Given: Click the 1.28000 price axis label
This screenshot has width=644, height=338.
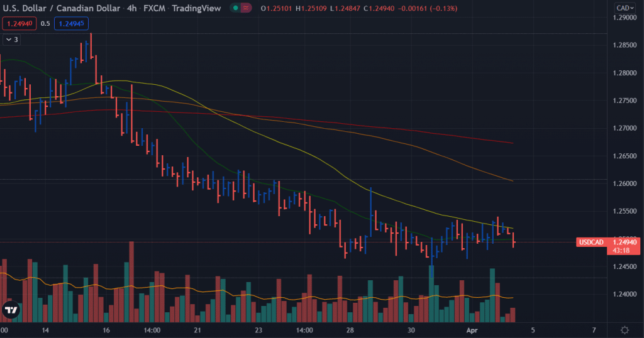Looking at the screenshot, I should [625, 73].
